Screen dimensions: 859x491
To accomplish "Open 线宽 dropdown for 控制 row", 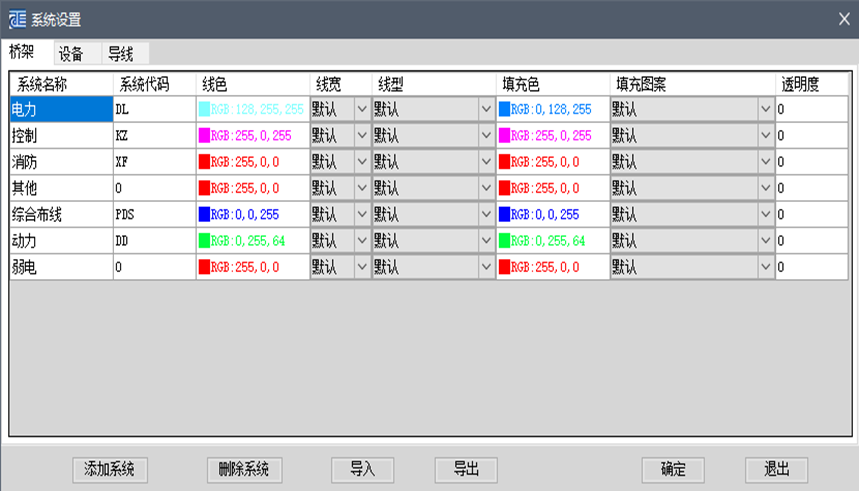I will tap(362, 135).
